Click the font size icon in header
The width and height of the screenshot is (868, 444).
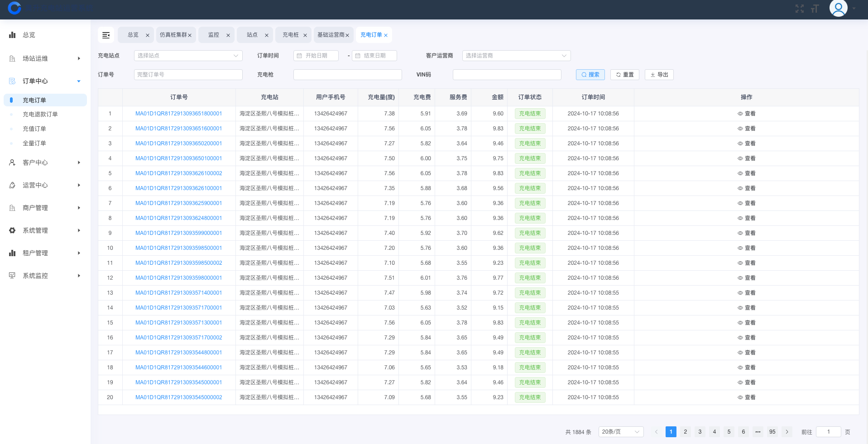click(815, 9)
